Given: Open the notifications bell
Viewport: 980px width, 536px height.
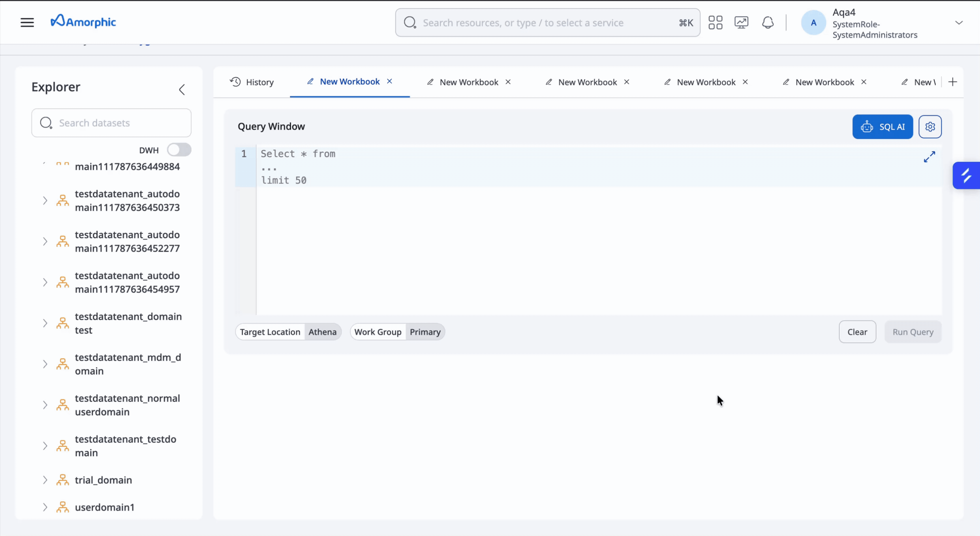Looking at the screenshot, I should (x=768, y=23).
